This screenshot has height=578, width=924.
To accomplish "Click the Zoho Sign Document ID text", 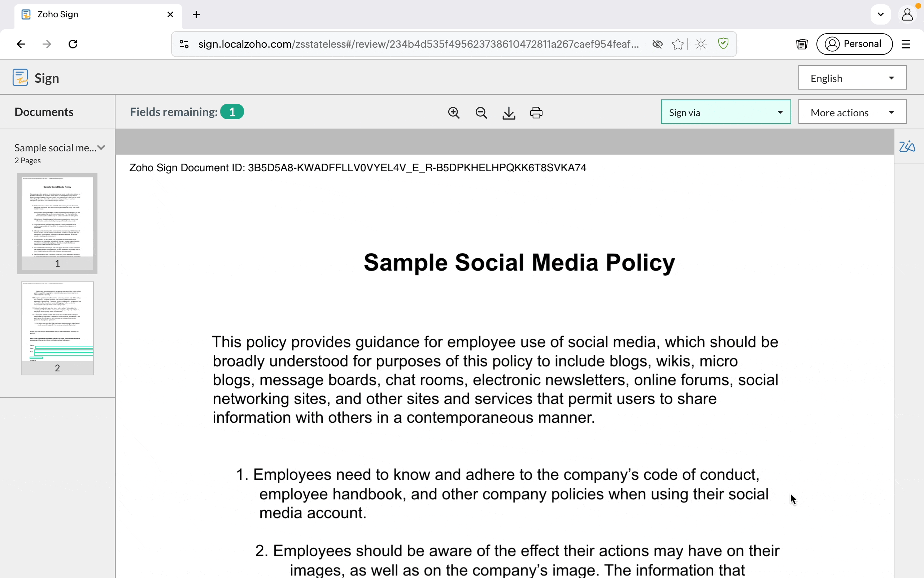I will coord(358,168).
